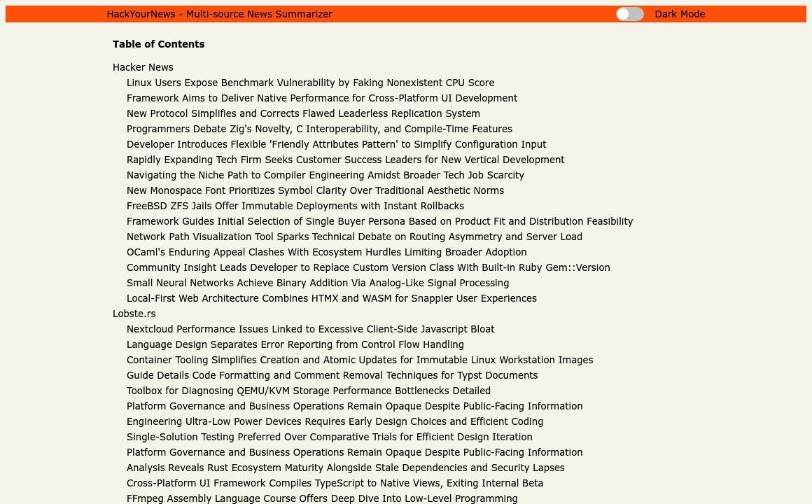Open the FreeBSD ZFS Jails article

pos(295,206)
